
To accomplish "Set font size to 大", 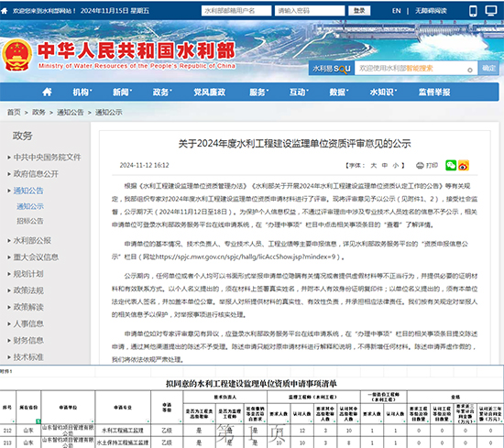I will [x=374, y=166].
